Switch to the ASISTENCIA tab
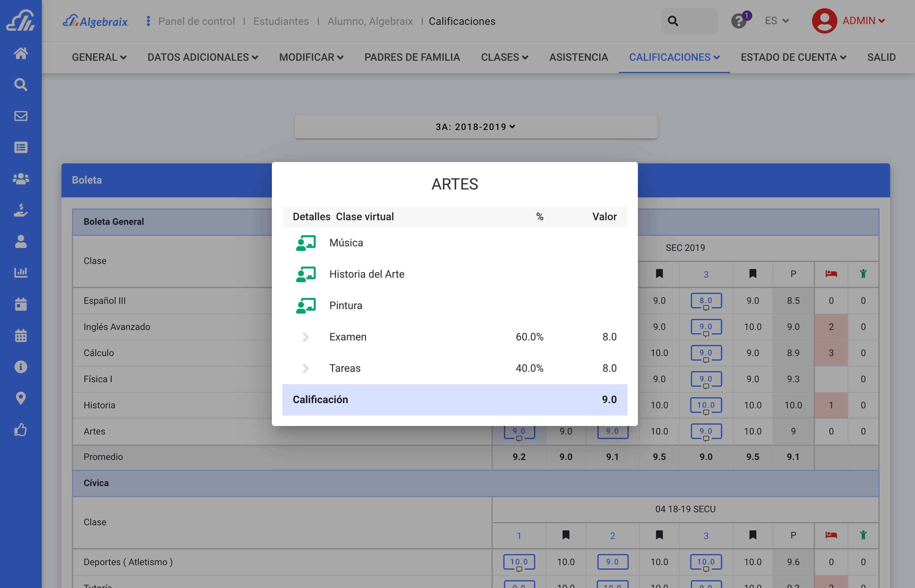 tap(578, 57)
